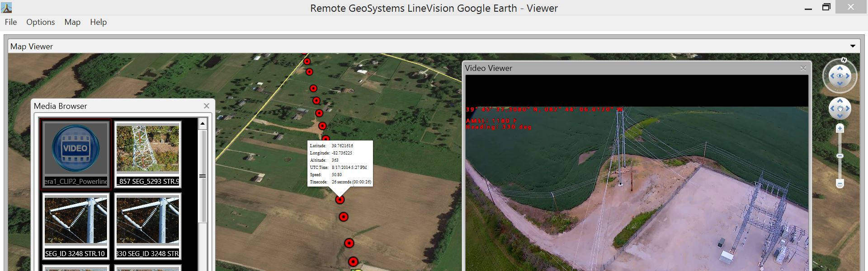Viewport: 868px width, 271px height.
Task: Click the move-right arrow on hand joystick
Action: click(848, 108)
